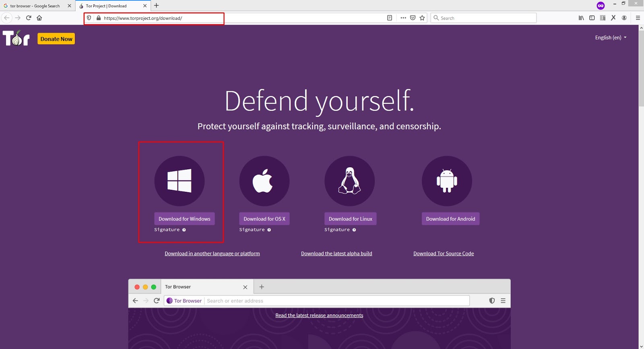Click Download for OS X button
Viewport: 644px width, 349px height.
coord(264,219)
